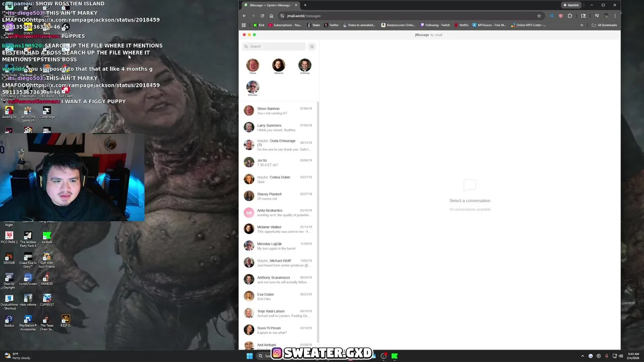Select the DEVOUR desktop shortcut

9,258
